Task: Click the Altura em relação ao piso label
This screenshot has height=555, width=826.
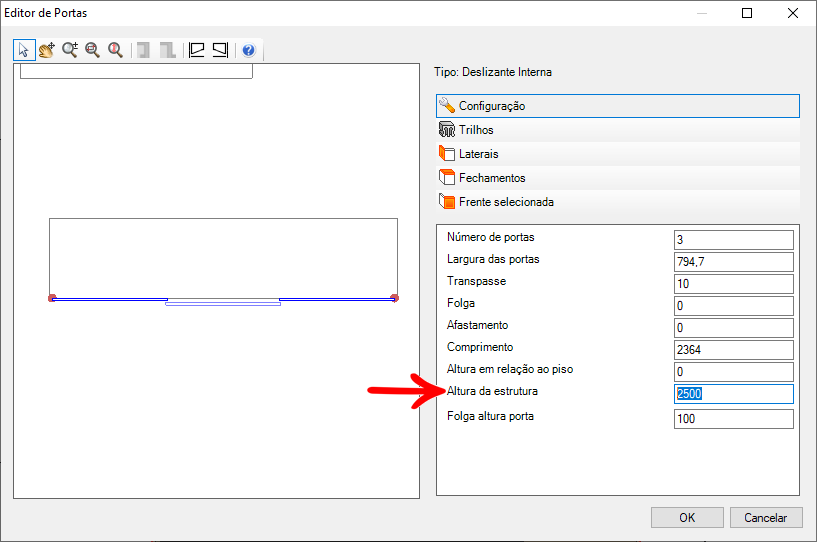Action: (510, 369)
